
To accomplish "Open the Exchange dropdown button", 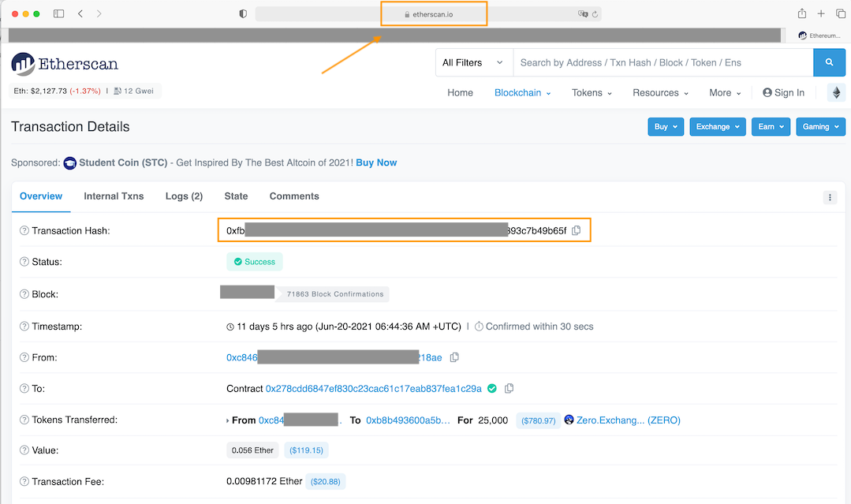I will [718, 126].
